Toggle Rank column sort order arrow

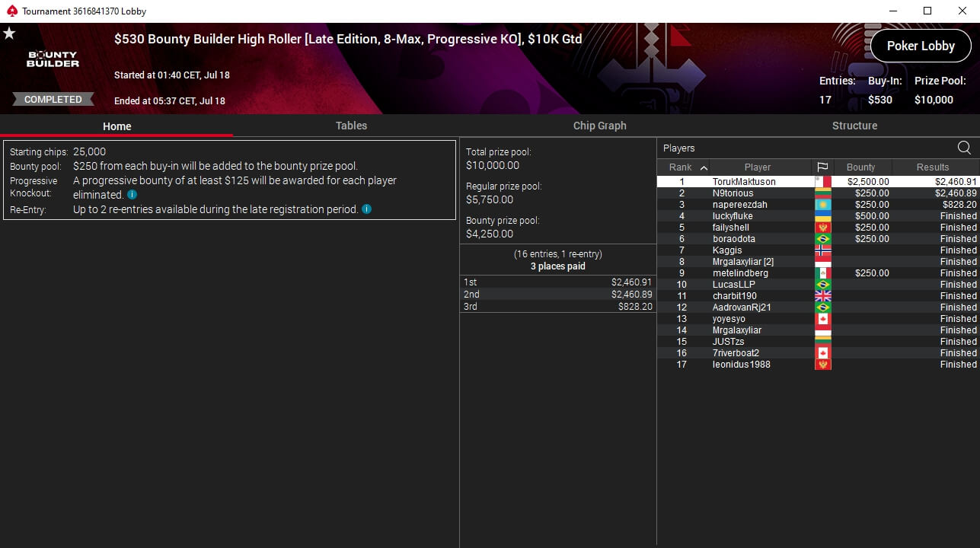704,167
